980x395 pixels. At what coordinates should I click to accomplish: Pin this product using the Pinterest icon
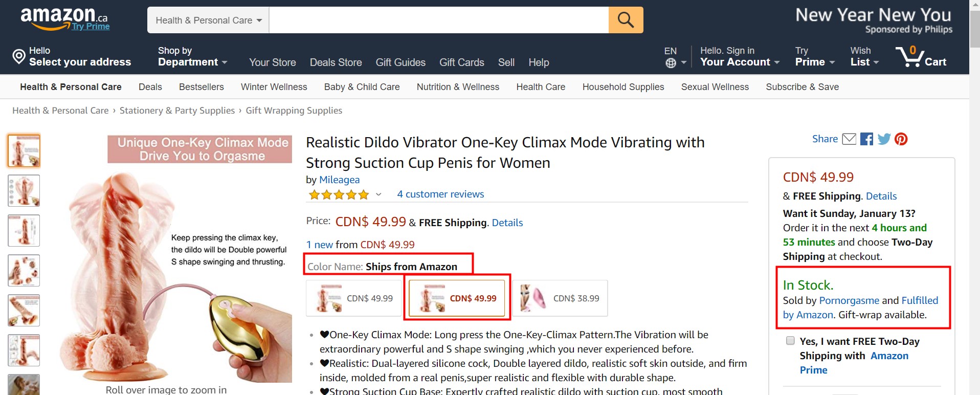901,139
